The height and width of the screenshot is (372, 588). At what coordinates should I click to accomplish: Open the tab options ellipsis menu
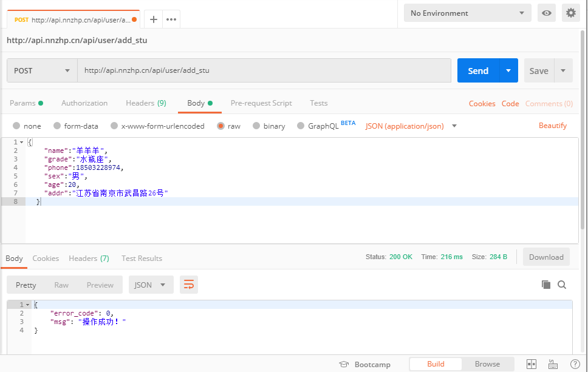171,19
